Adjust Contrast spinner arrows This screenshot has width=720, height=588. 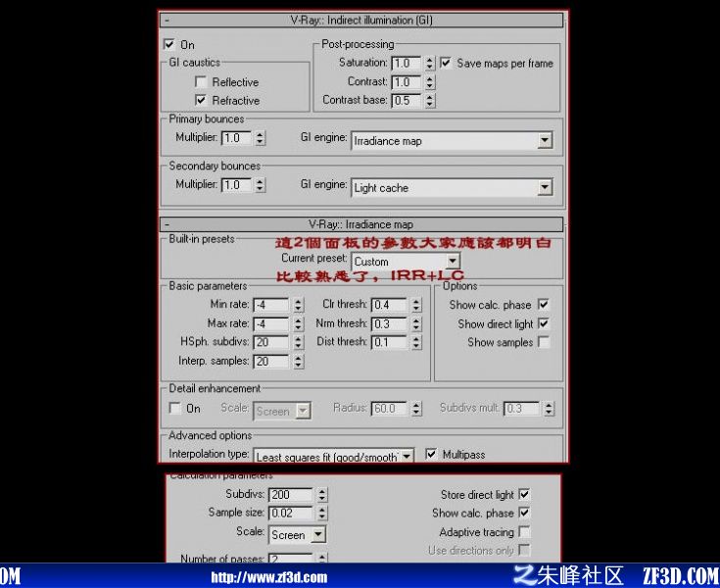(429, 81)
